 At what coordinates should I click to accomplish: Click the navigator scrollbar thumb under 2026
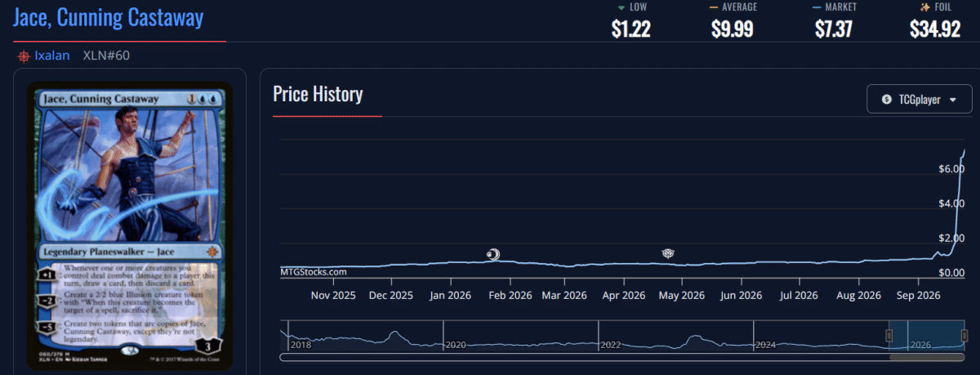pos(927,357)
